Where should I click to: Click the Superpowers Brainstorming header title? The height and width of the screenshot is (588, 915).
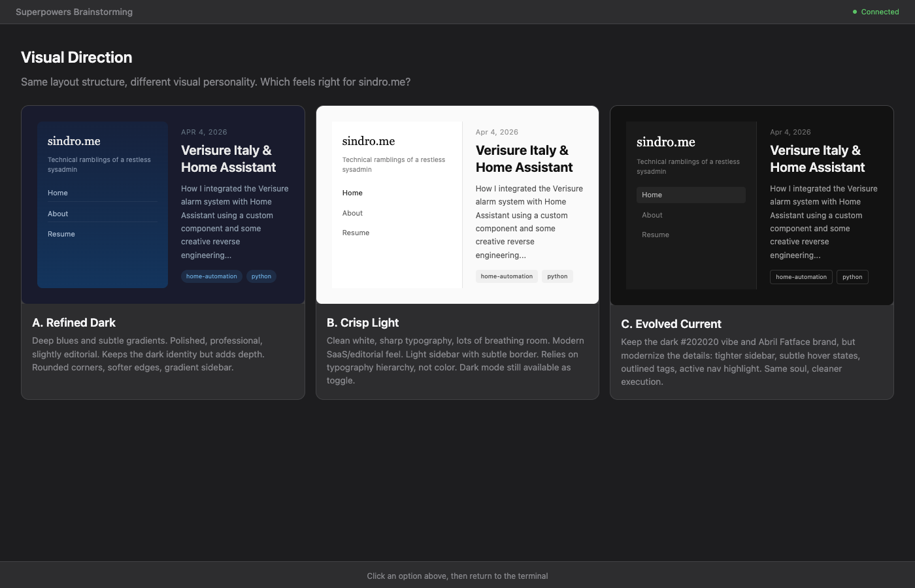click(74, 12)
